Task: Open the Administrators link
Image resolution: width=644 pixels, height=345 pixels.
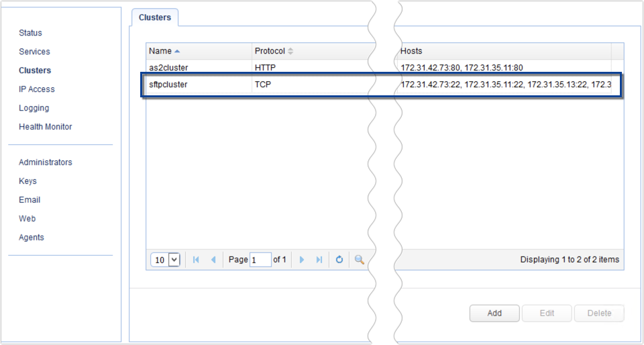Action: [x=45, y=162]
